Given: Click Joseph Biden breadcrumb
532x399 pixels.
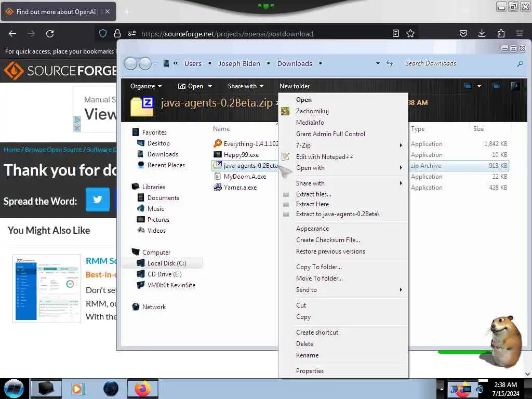Looking at the screenshot, I should 239,63.
